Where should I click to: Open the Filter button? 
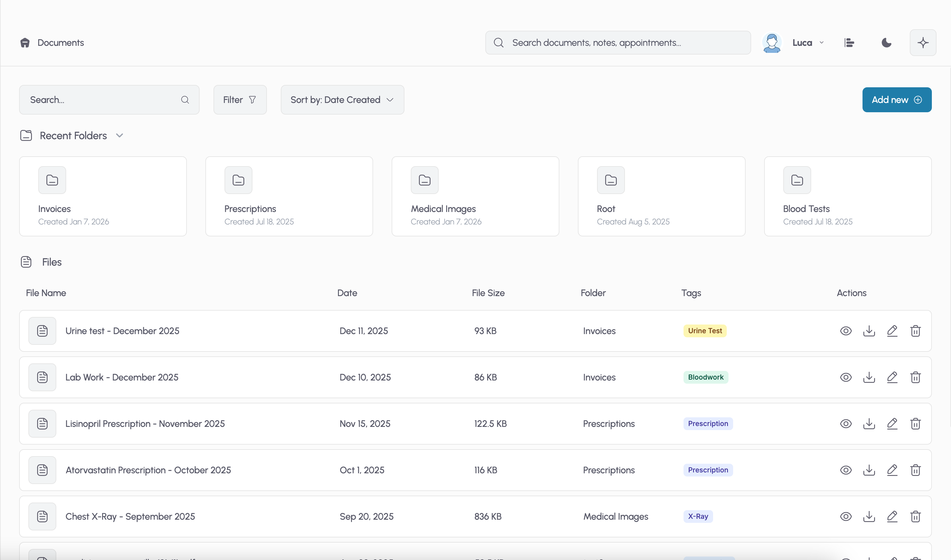240,100
